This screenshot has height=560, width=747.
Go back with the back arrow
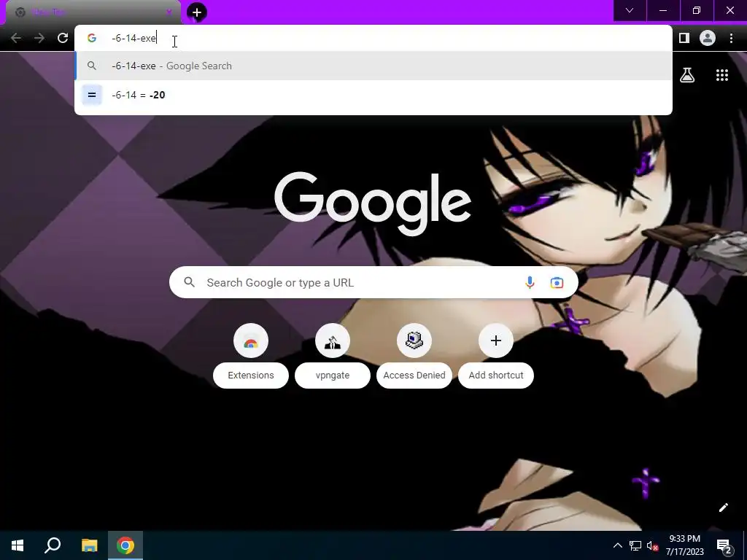(x=16, y=38)
